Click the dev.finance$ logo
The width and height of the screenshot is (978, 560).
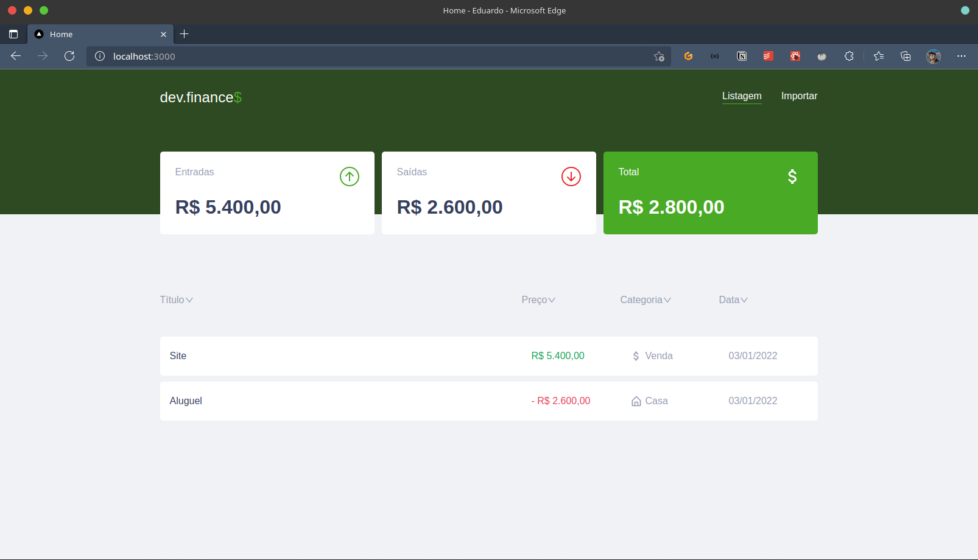click(x=201, y=97)
